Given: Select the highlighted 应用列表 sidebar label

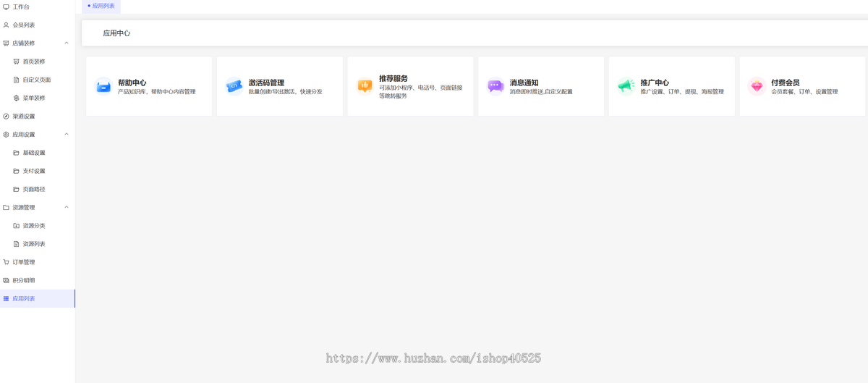Looking at the screenshot, I should [24, 298].
